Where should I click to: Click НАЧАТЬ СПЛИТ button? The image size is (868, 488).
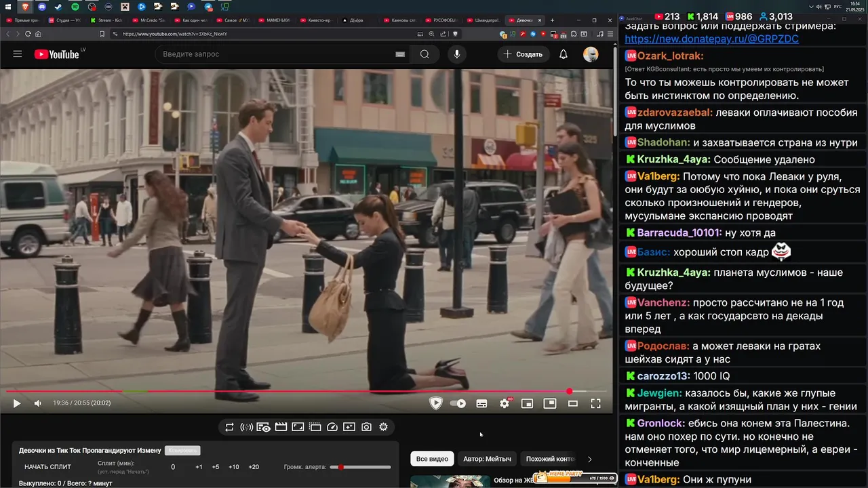click(x=47, y=467)
